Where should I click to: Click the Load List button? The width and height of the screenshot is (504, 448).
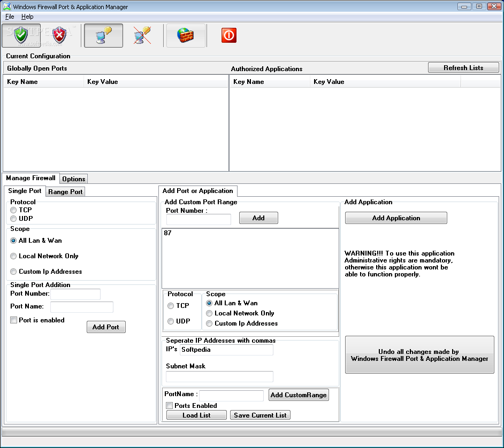[x=196, y=415]
